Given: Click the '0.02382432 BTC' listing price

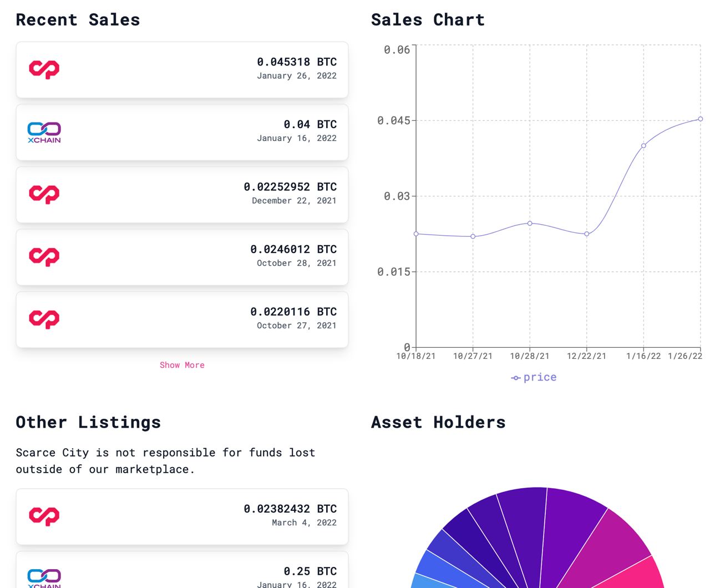Looking at the screenshot, I should click(x=290, y=509).
